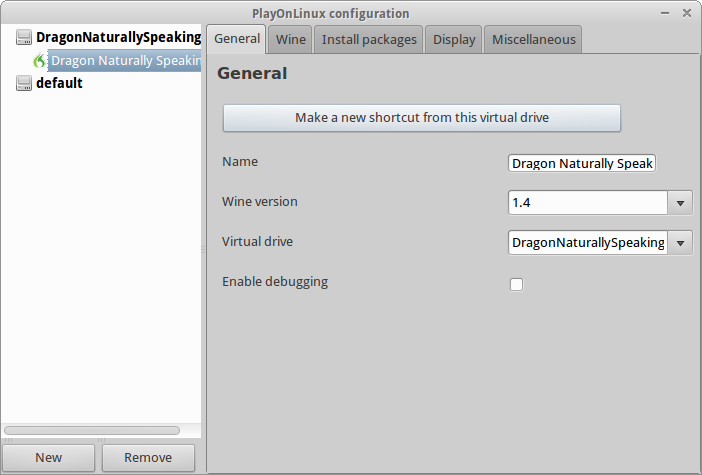Image resolution: width=702 pixels, height=475 pixels.
Task: Open the Miscellaneous tab
Action: pyautogui.click(x=533, y=39)
